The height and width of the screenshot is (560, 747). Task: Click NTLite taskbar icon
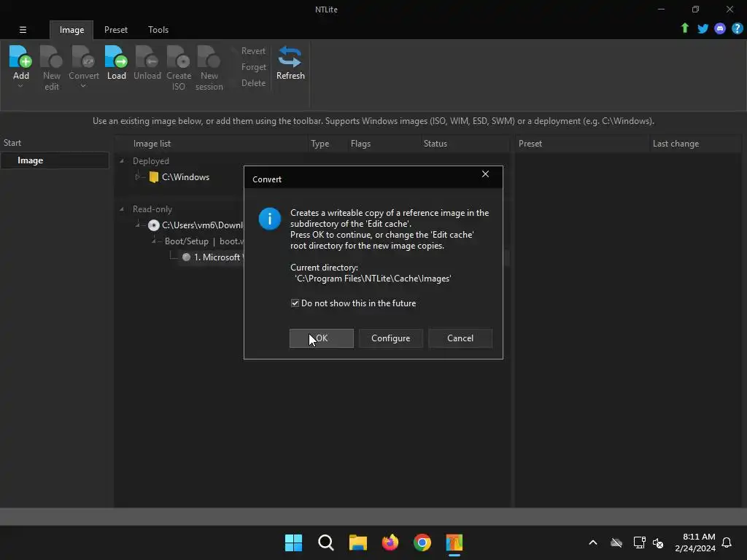pyautogui.click(x=454, y=542)
